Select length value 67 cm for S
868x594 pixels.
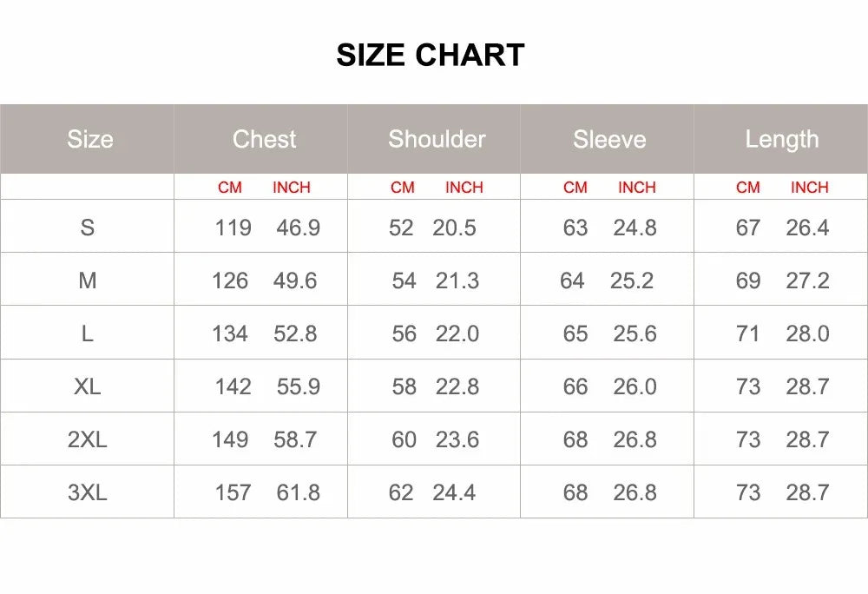pyautogui.click(x=748, y=228)
